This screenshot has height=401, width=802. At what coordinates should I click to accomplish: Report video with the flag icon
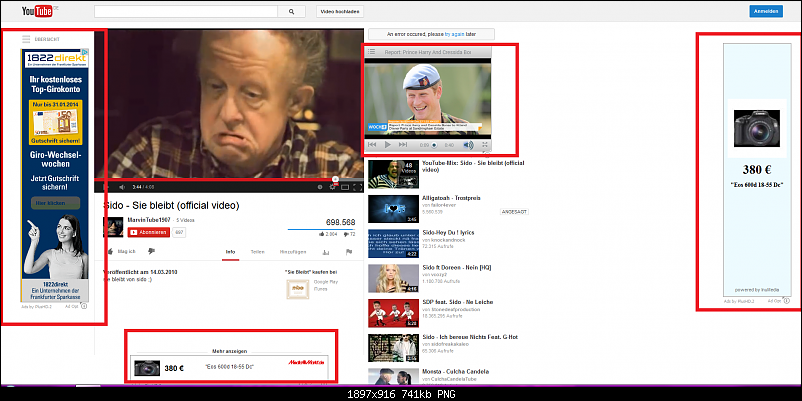349,252
